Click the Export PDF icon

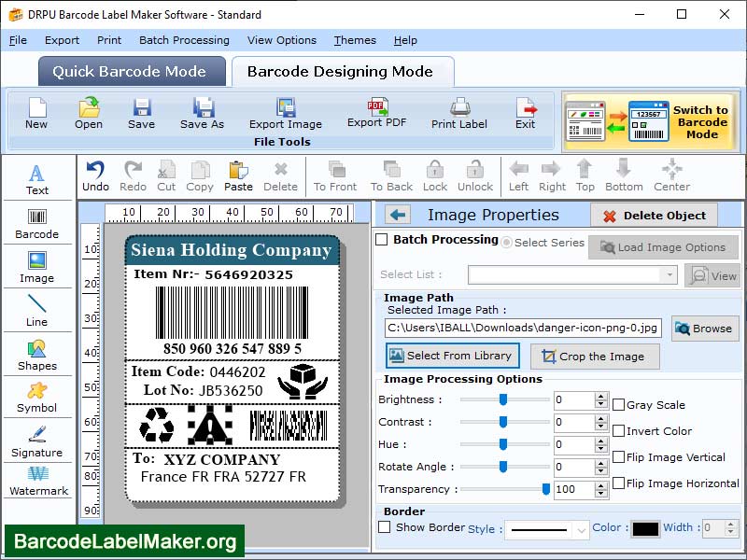click(x=376, y=112)
